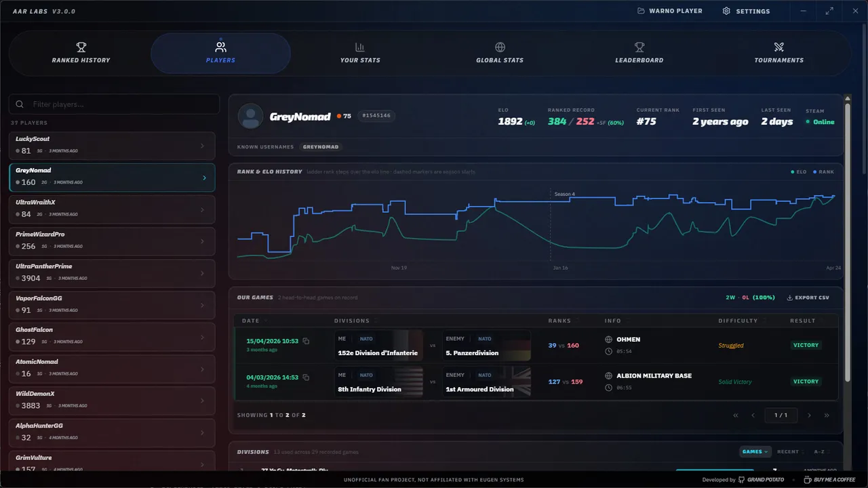Viewport: 868px width, 488px height.
Task: Go to previous page of games
Action: tap(753, 415)
